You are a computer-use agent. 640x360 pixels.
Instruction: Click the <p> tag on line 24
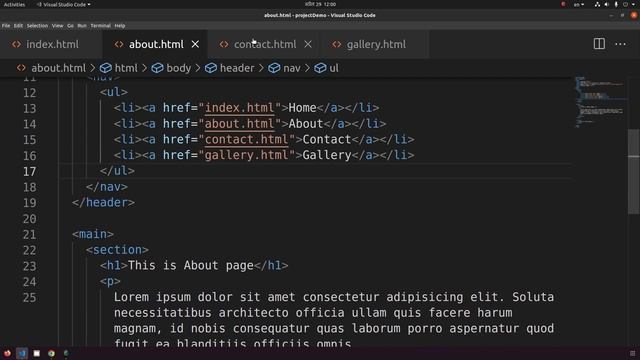click(x=110, y=281)
